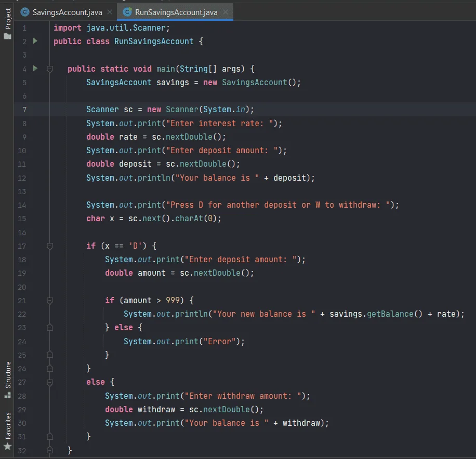
Task: Click 'println' on line 12
Action: 154,178
